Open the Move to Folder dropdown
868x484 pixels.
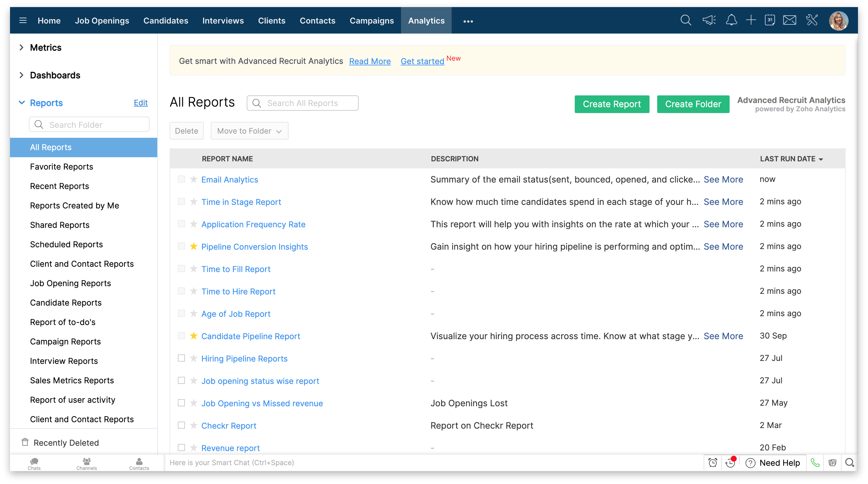click(249, 131)
